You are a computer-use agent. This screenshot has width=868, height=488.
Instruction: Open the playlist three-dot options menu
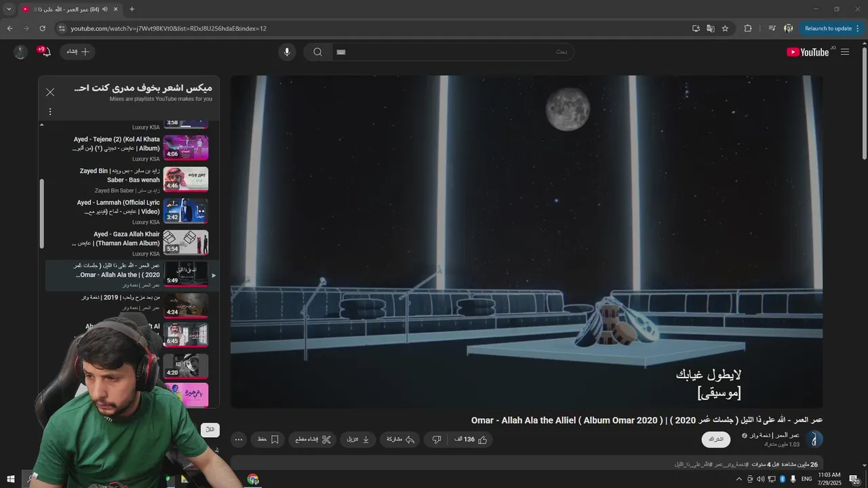[x=50, y=111]
